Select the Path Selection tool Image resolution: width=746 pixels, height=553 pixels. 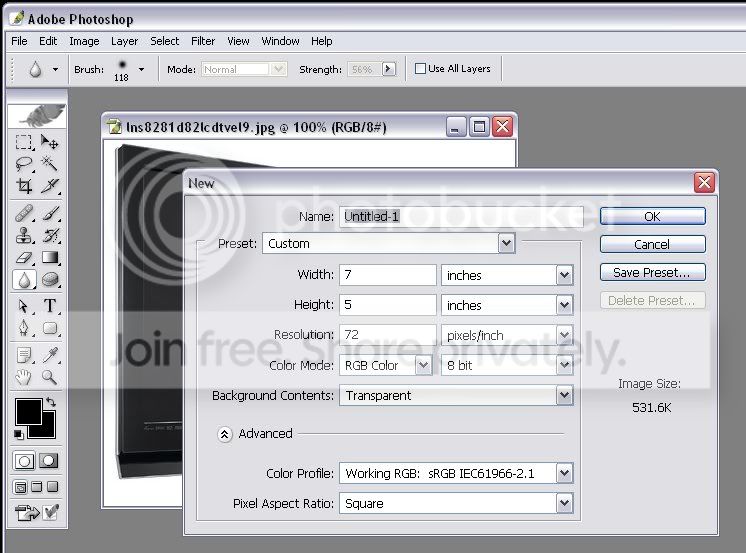(x=24, y=306)
